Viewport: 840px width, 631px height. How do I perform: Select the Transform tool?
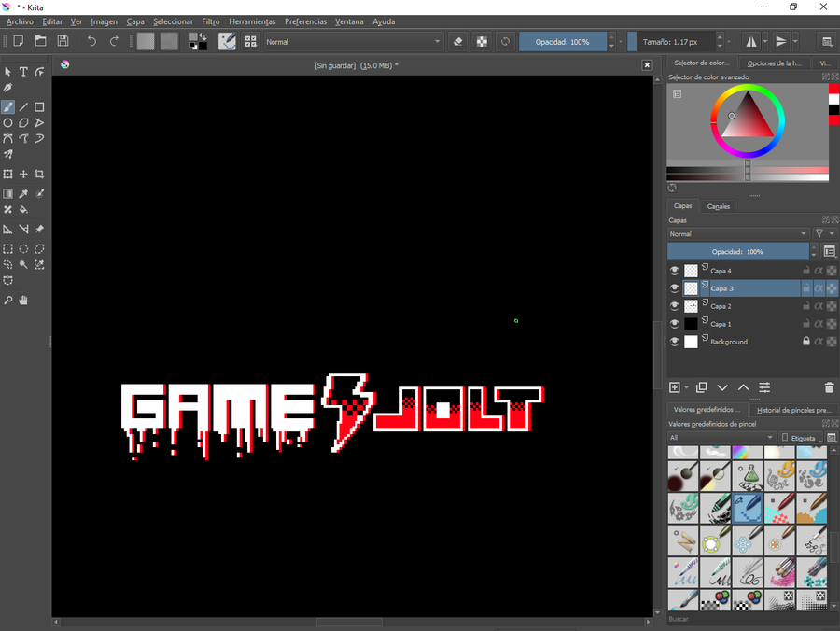(x=8, y=175)
